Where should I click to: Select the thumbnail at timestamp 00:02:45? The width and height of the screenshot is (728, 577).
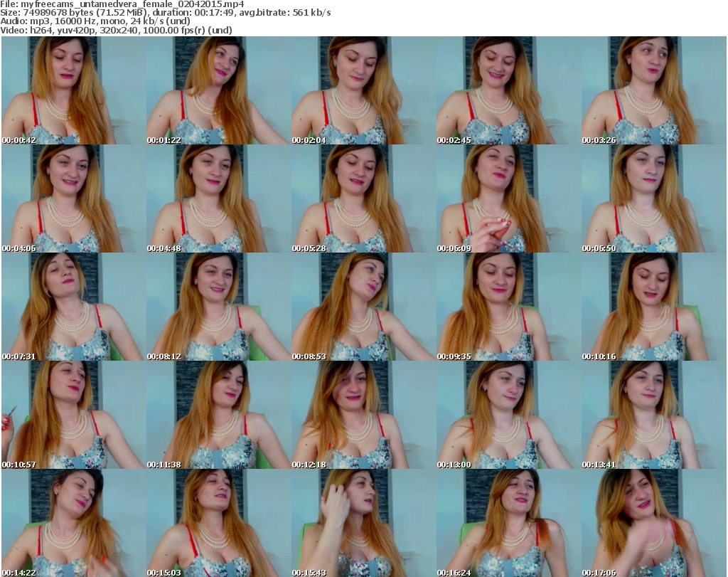pyautogui.click(x=508, y=90)
